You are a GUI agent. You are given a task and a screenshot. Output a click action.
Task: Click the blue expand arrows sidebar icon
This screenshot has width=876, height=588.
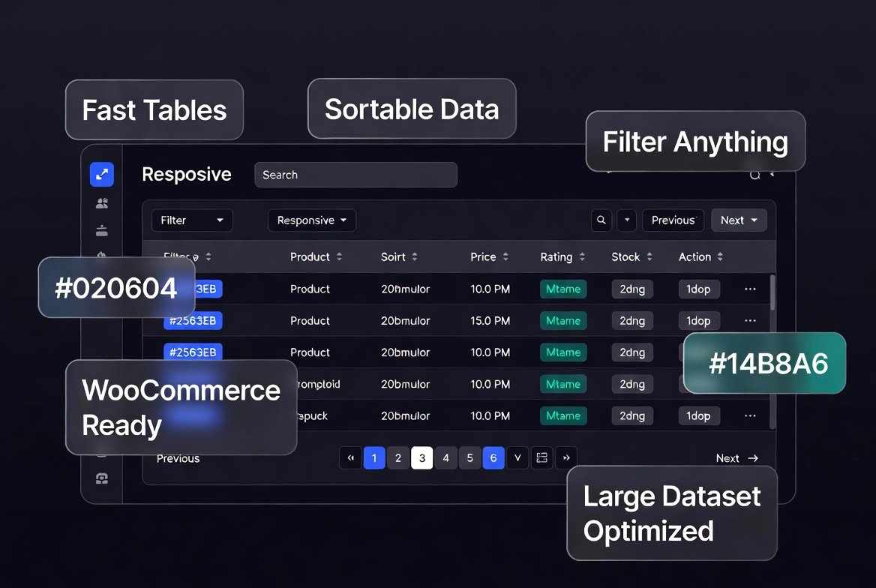pyautogui.click(x=102, y=175)
